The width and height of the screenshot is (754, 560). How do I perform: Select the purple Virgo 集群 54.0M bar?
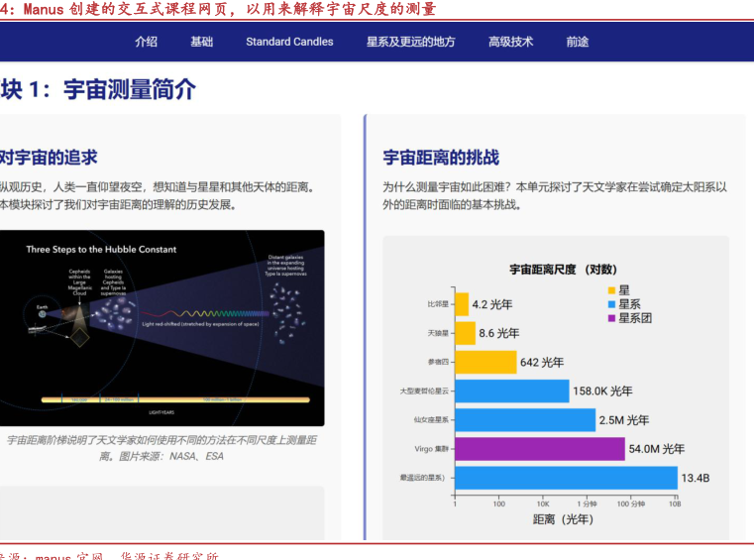[540, 449]
